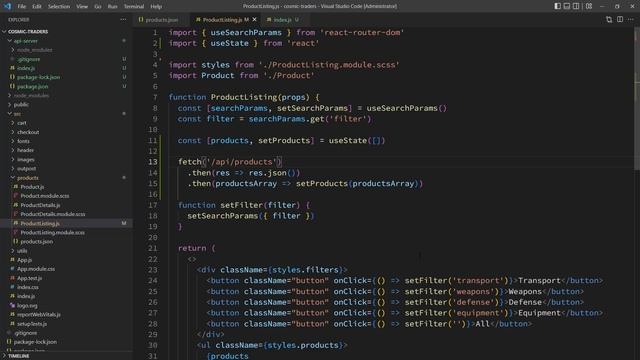Click the VS Code logo icon
Screen dimensions: 640x360
[x=7, y=6]
